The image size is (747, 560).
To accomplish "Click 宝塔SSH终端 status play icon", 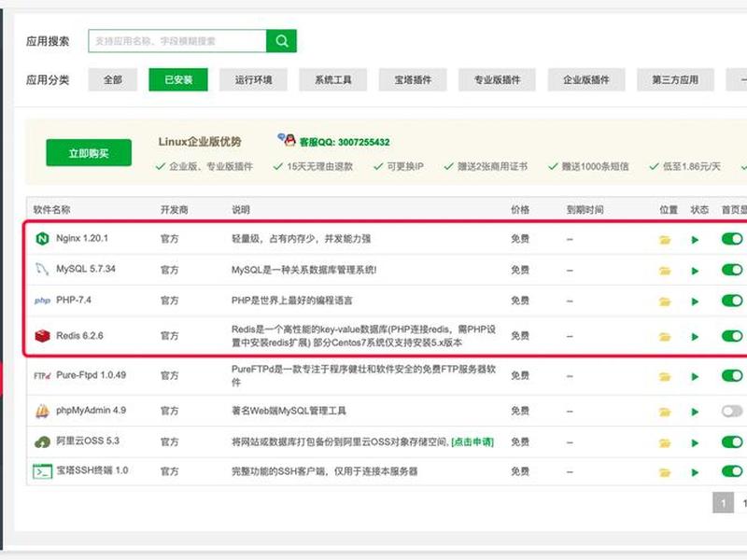I will 695,472.
